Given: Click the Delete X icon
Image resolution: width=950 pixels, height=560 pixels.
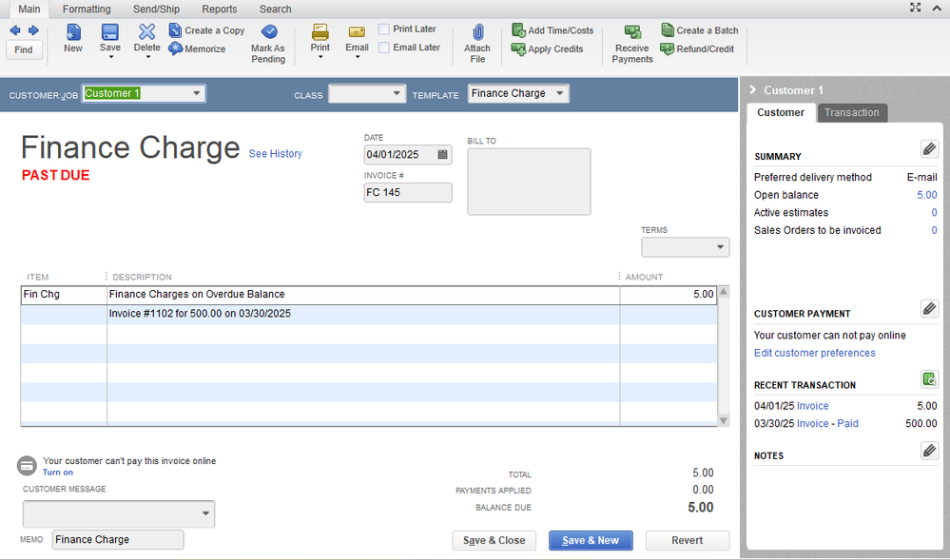Looking at the screenshot, I should coord(146,31).
